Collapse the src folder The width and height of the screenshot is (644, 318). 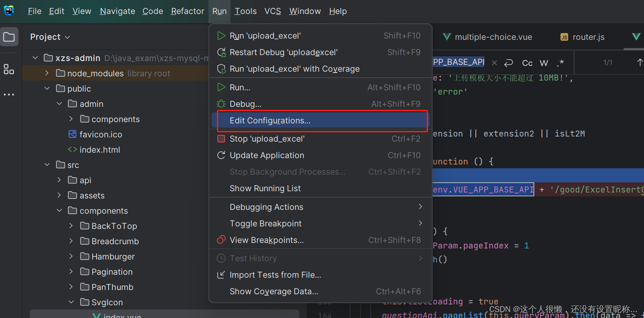[47, 165]
